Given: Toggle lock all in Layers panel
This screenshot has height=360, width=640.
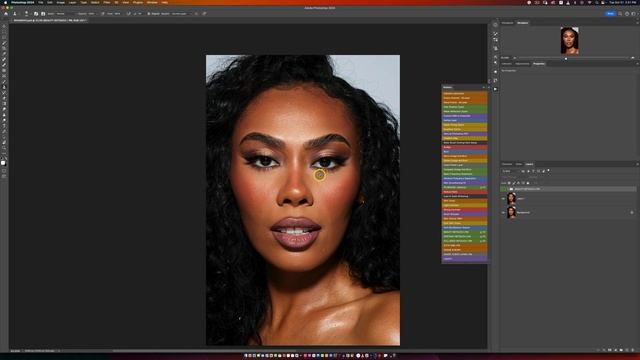Looking at the screenshot, I should tap(528, 183).
